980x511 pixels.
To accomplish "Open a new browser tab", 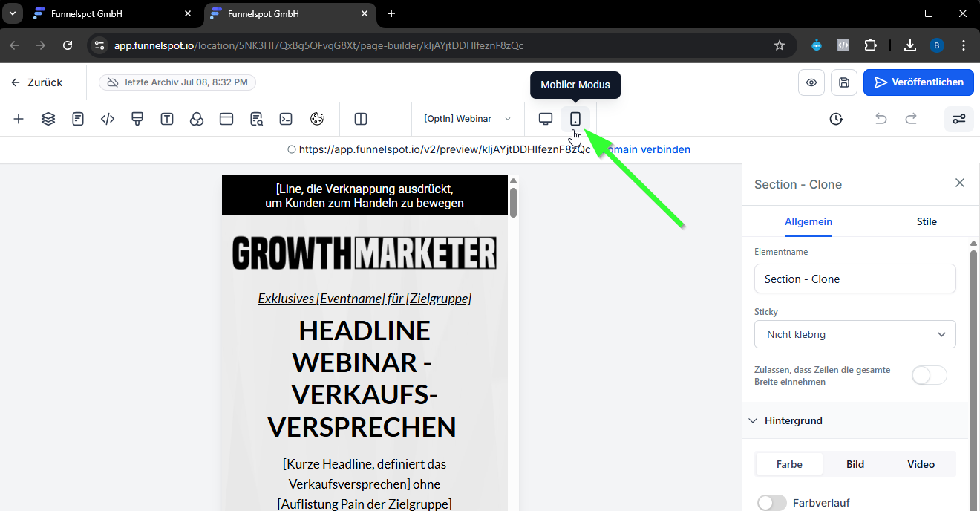I will pos(391,13).
